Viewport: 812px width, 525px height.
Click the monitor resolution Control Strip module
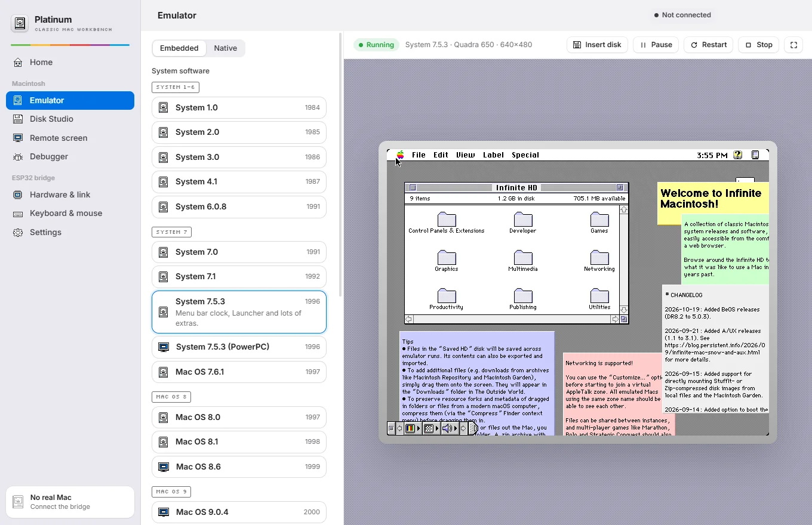point(431,428)
